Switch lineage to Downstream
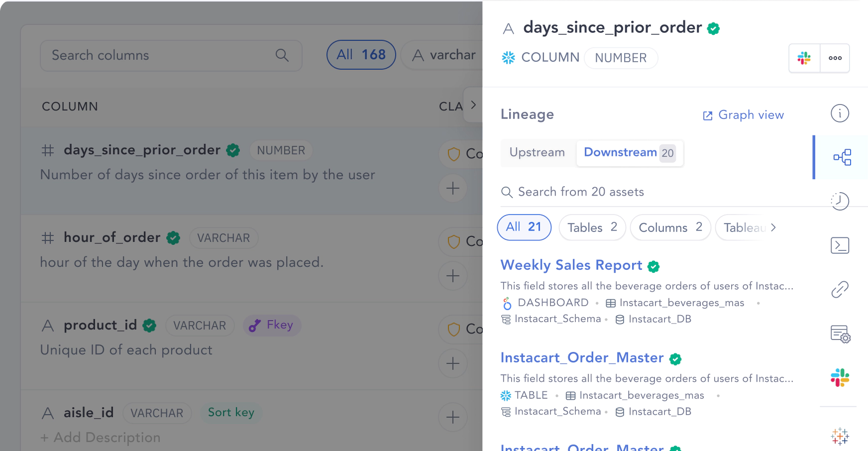This screenshot has width=868, height=451. [630, 153]
